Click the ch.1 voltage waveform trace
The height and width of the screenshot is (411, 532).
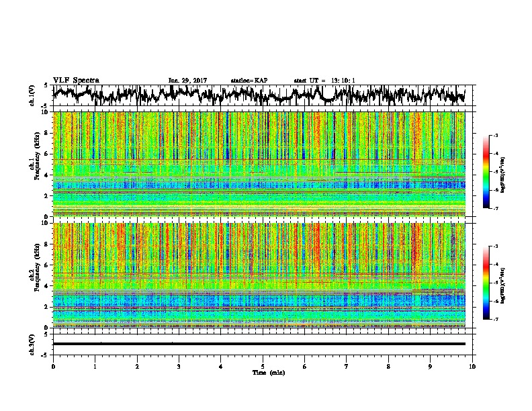[259, 95]
